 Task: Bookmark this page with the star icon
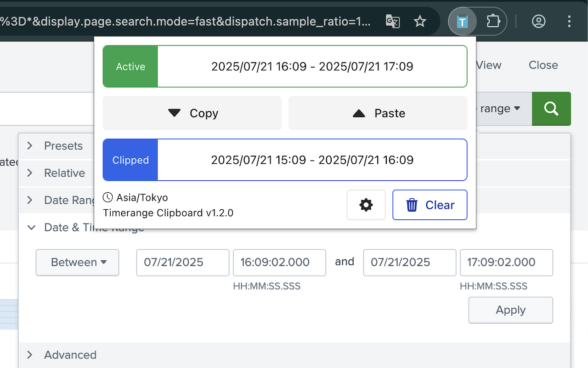420,21
